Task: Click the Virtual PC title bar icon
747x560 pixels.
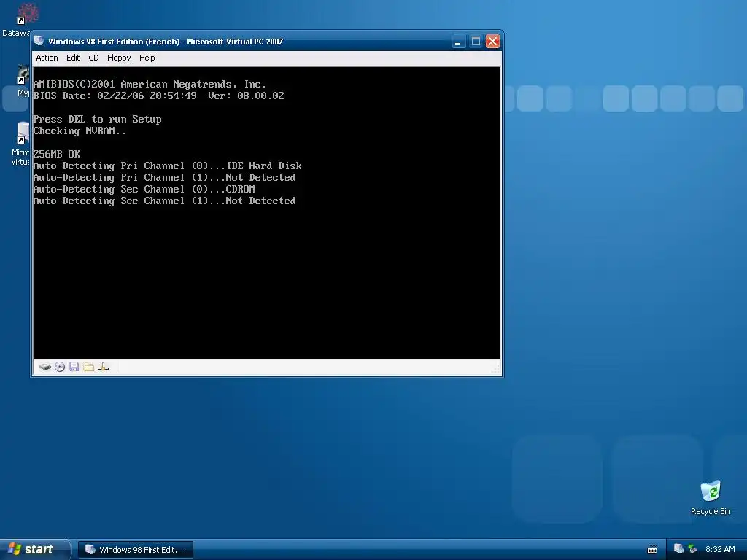Action: tap(39, 42)
